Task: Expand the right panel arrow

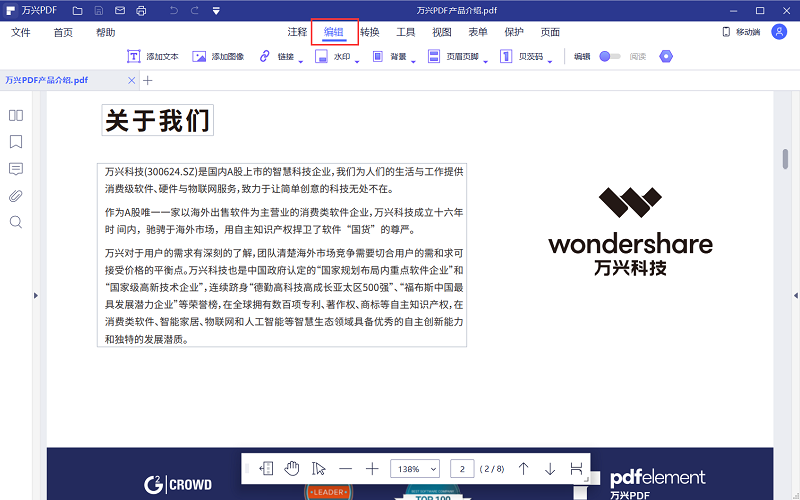Action: tap(796, 295)
